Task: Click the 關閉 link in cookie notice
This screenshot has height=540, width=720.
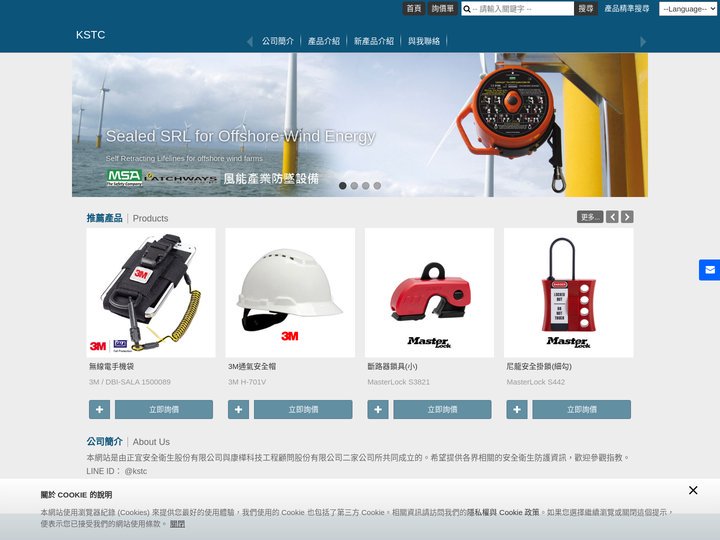Action: click(177, 524)
